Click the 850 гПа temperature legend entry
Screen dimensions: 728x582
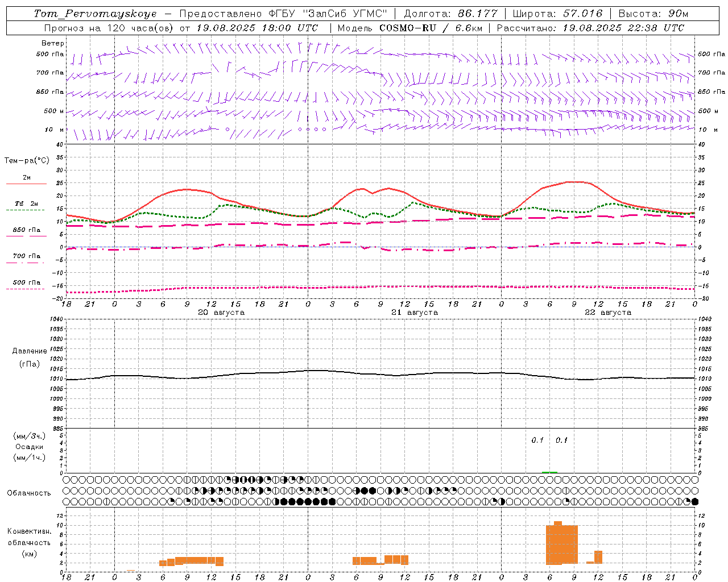coord(27,230)
